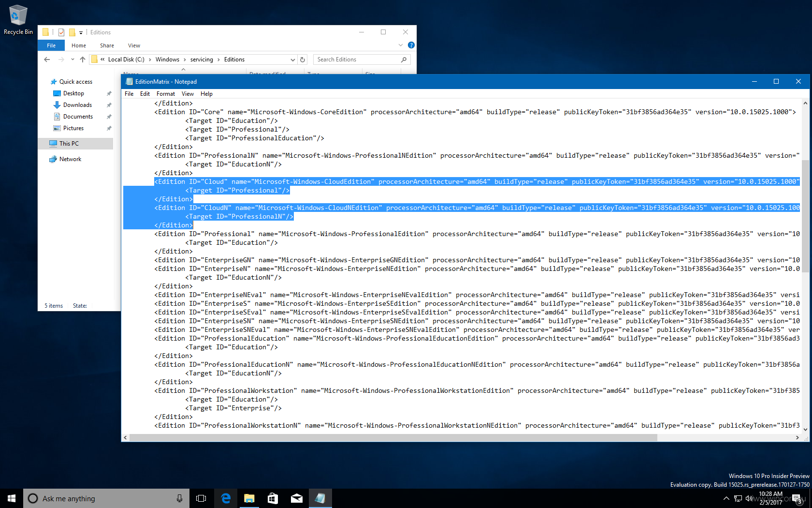
Task: Show hidden system tray icons
Action: click(x=726, y=498)
